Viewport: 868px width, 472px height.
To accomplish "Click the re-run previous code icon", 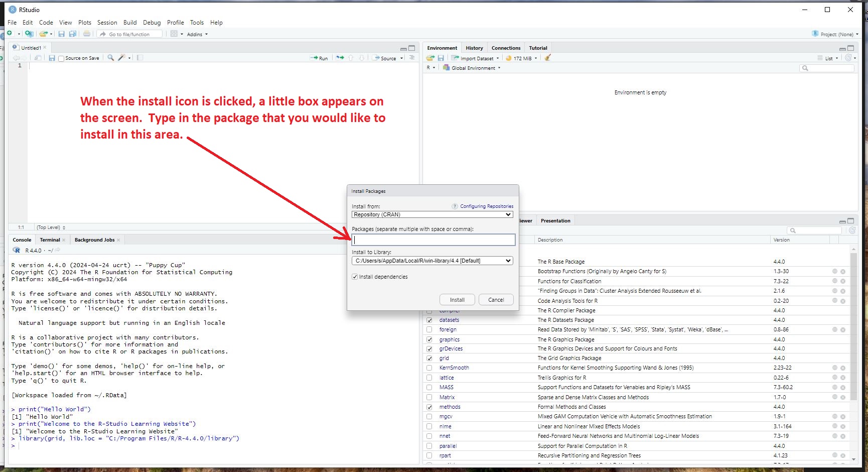I will point(340,58).
